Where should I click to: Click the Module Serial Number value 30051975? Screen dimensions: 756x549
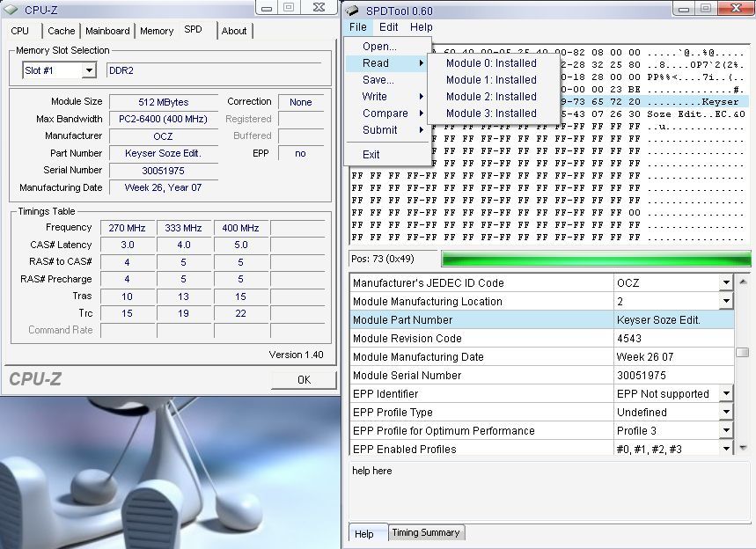pyautogui.click(x=673, y=376)
